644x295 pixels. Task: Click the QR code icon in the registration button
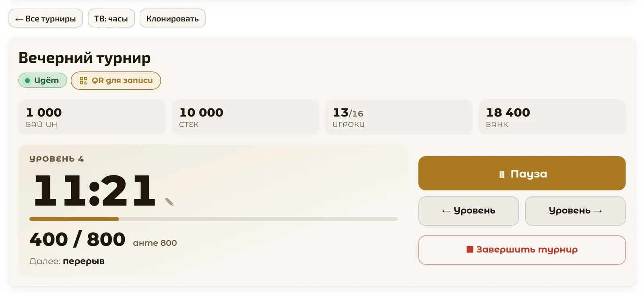click(83, 80)
